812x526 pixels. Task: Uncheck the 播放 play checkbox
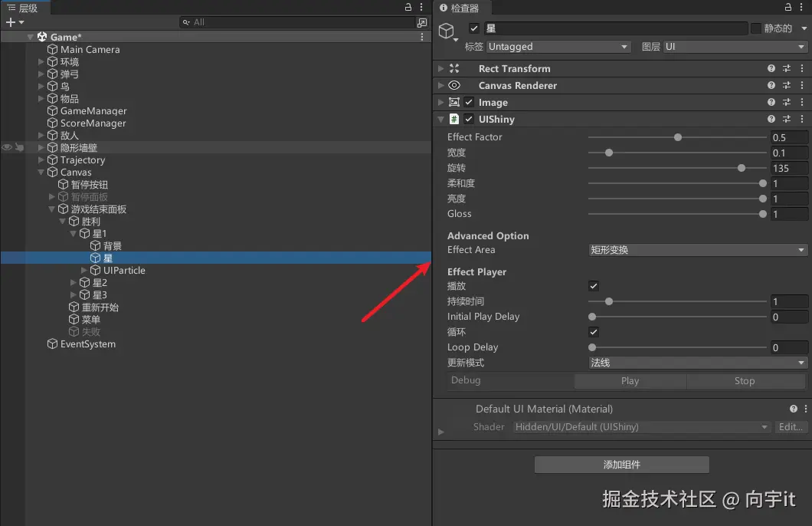point(594,286)
